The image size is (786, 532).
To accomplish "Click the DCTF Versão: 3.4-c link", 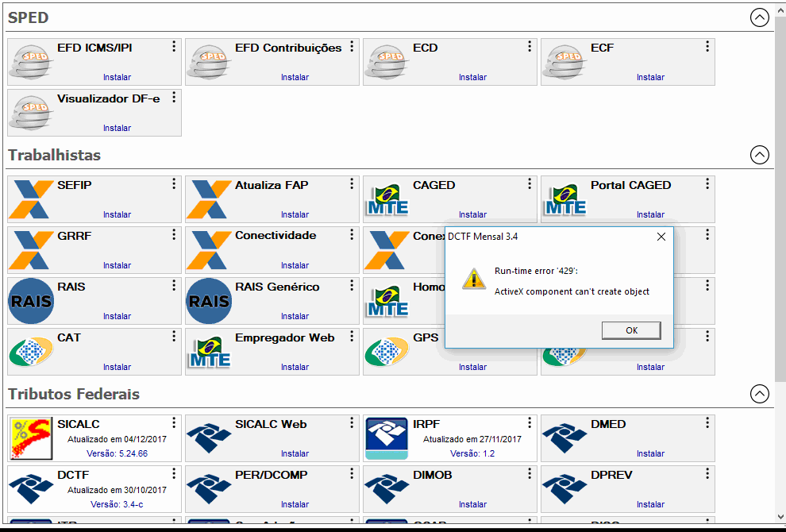I will click(117, 504).
